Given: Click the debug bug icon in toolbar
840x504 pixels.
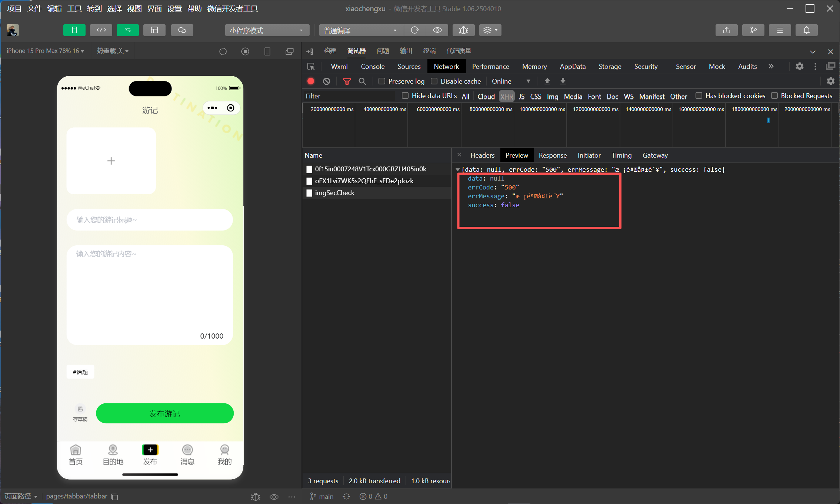Looking at the screenshot, I should click(x=463, y=30).
